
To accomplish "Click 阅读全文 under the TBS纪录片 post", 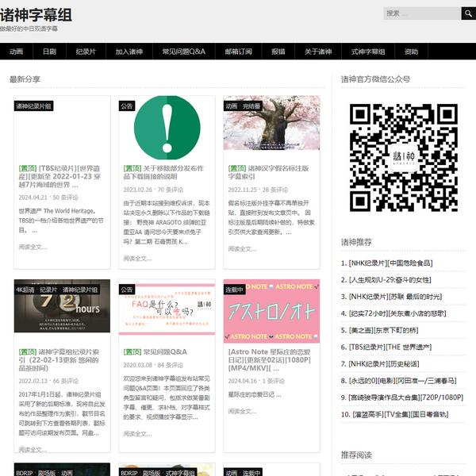I will point(33,248).
